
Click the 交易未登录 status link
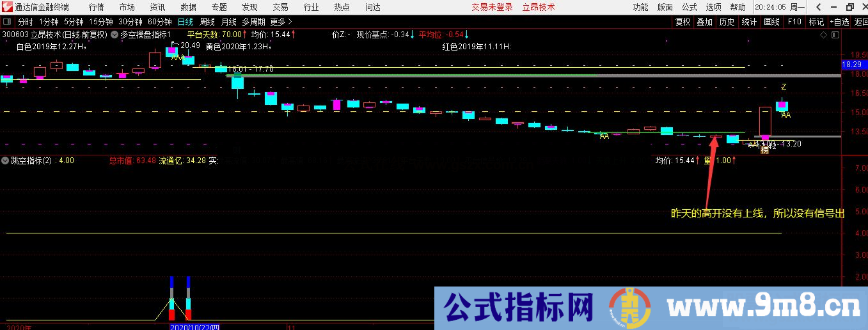coord(493,7)
